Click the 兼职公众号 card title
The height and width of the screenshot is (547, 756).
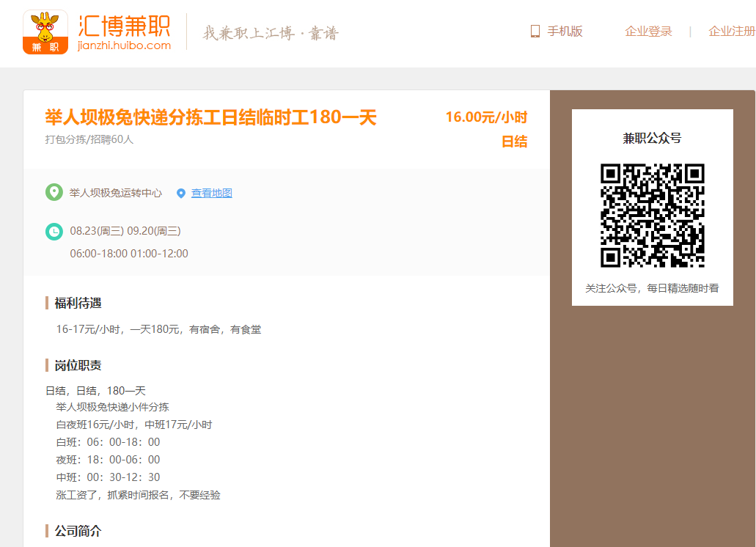[653, 139]
